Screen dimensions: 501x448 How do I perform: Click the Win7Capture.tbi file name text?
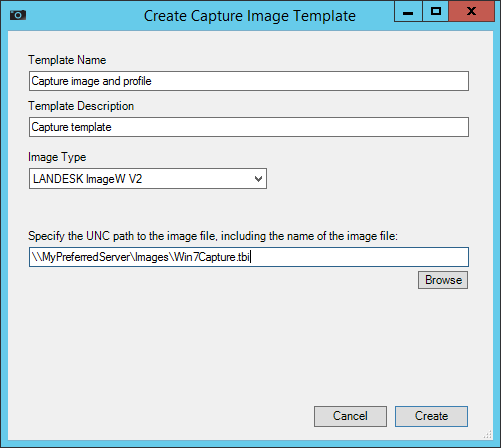coord(211,257)
